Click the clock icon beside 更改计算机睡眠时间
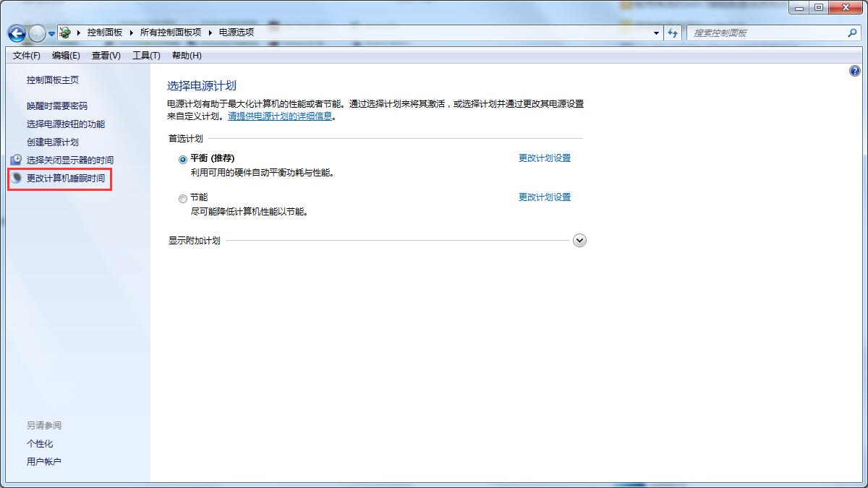 tap(15, 178)
